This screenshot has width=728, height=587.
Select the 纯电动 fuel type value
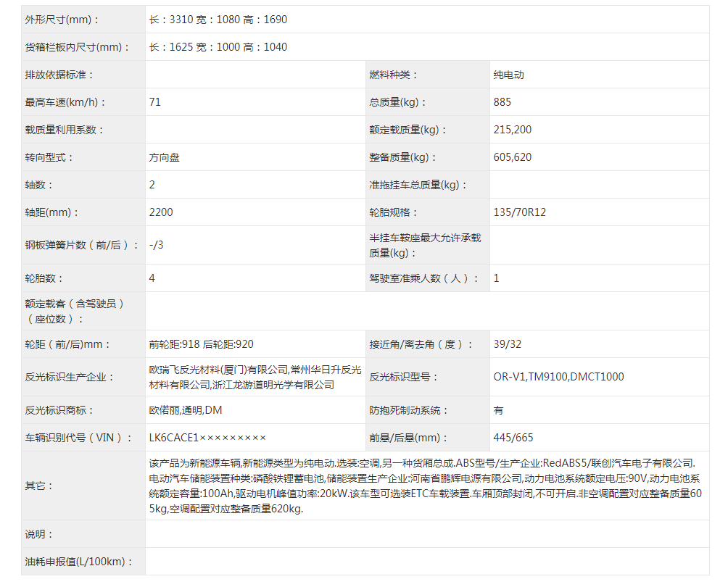pyautogui.click(x=508, y=75)
